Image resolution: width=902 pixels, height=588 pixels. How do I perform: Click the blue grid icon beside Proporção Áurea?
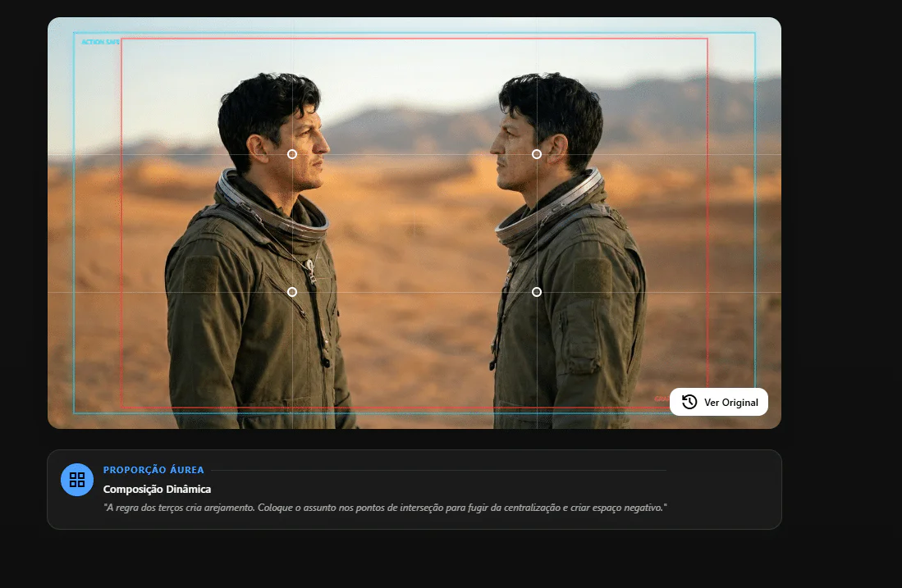77,480
